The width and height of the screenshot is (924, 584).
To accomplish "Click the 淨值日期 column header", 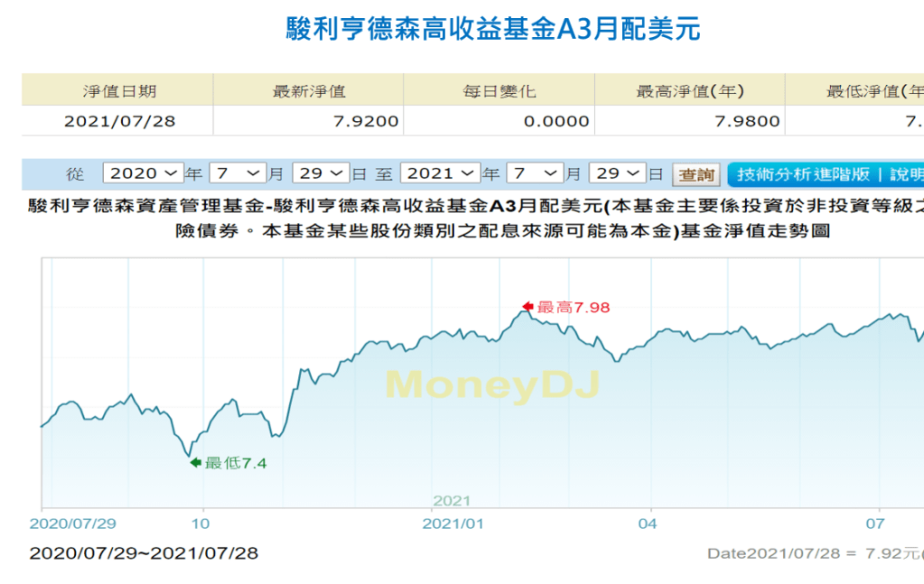I will pos(119,91).
